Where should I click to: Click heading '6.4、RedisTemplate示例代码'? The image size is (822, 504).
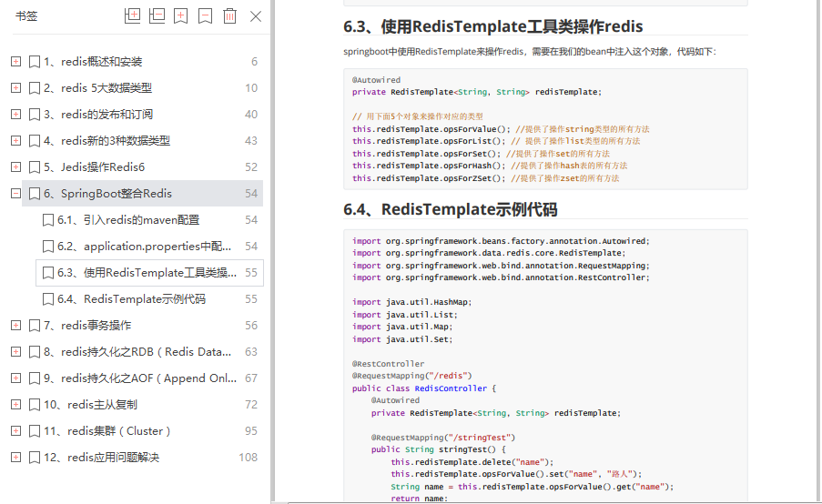click(450, 209)
